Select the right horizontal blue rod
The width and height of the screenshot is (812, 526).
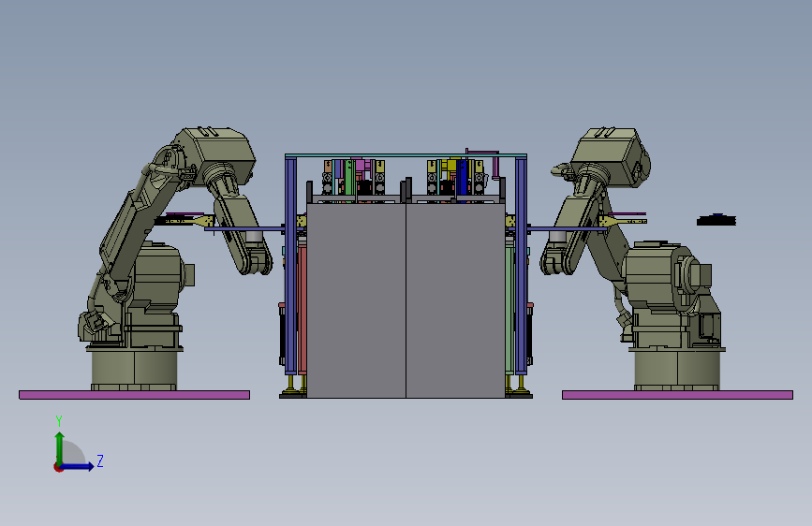pos(568,228)
